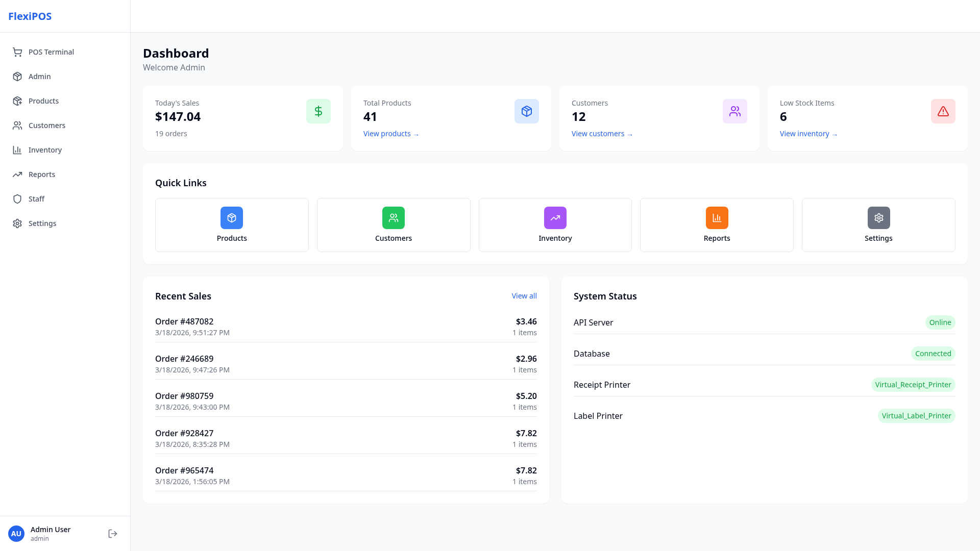Follow the View products link
This screenshot has width=980, height=551.
point(390,134)
